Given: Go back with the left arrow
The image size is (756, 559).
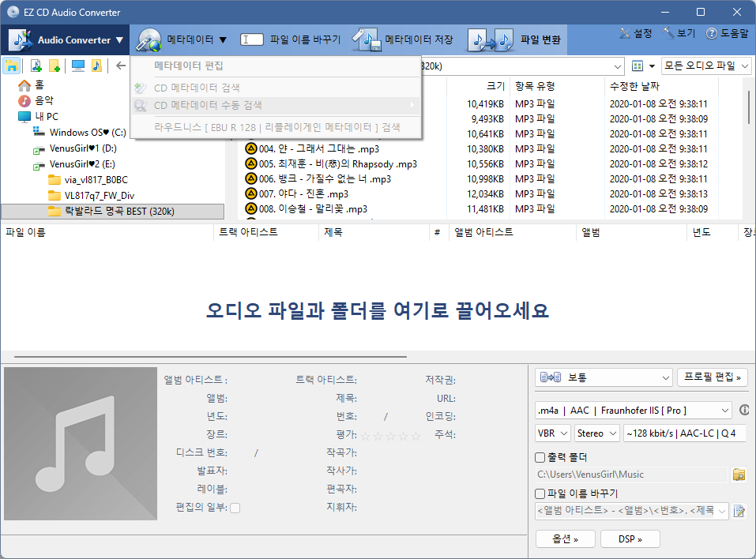Looking at the screenshot, I should (x=121, y=66).
